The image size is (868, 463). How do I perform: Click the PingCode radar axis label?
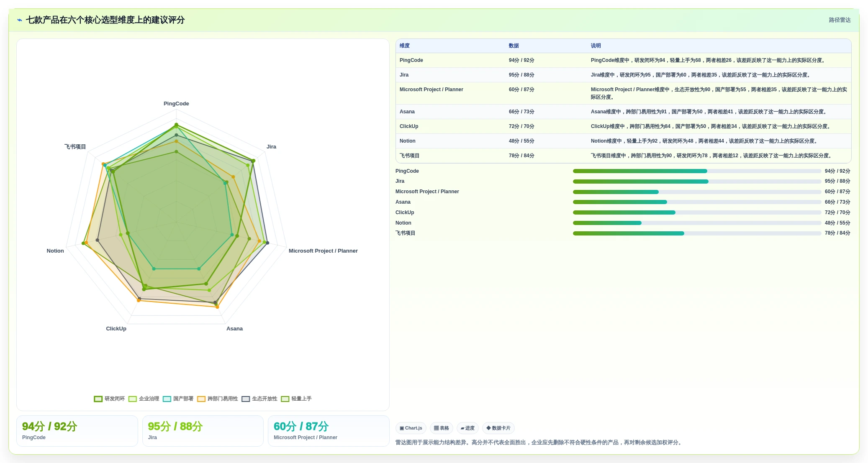[x=176, y=104]
